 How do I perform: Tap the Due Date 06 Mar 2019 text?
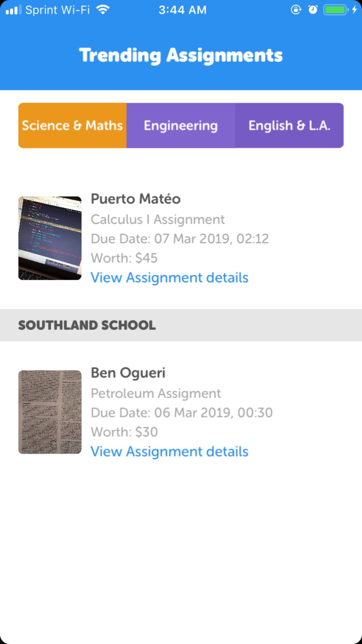tap(181, 413)
